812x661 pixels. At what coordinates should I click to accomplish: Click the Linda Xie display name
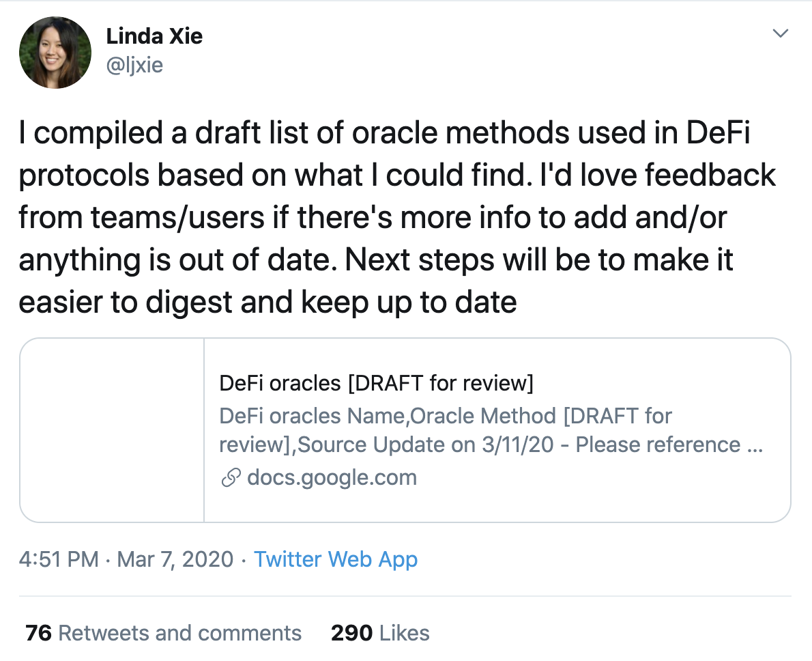click(154, 36)
